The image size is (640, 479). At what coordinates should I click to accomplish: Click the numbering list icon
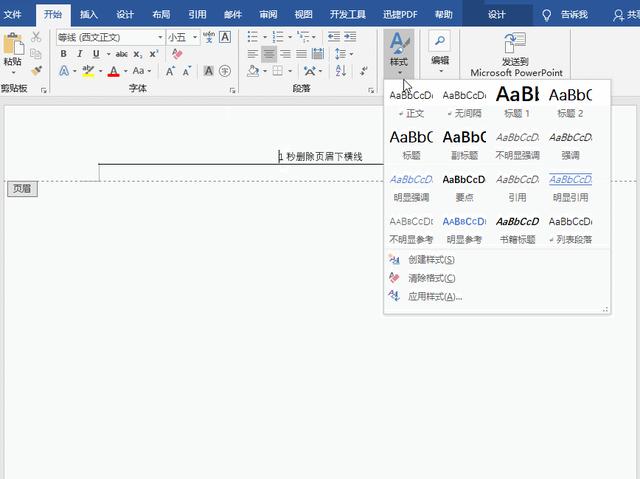[x=278, y=37]
